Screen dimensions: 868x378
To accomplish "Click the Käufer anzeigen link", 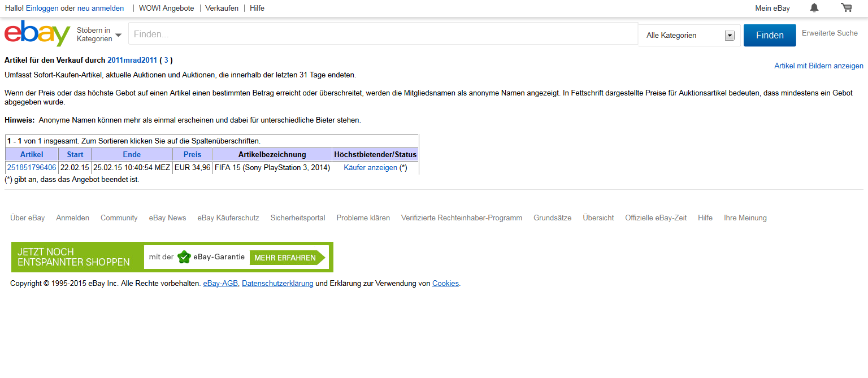I will point(370,167).
